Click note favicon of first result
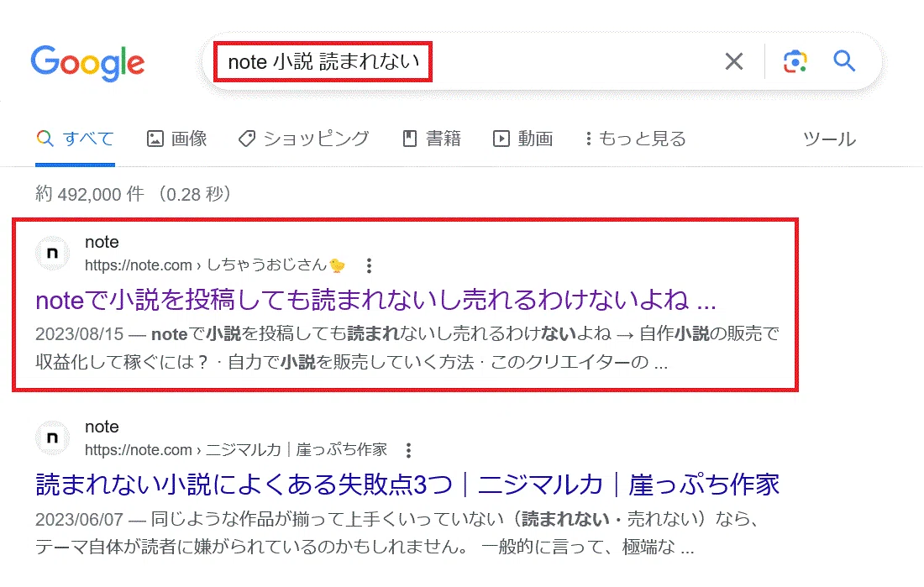 52,254
